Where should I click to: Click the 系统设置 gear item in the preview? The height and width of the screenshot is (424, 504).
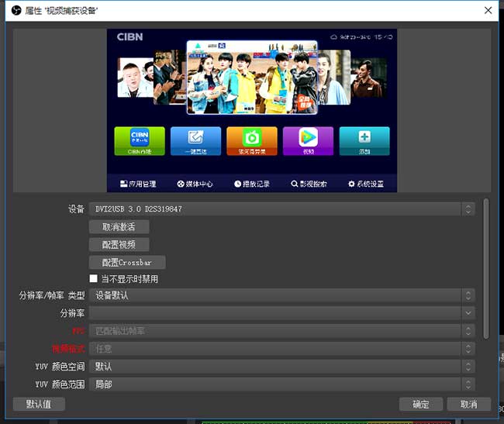pyautogui.click(x=365, y=184)
